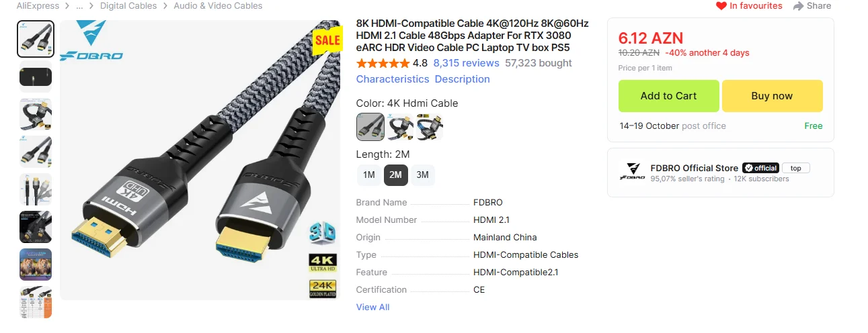868x333 pixels.
Task: Click the Share arrow icon
Action: (798, 6)
